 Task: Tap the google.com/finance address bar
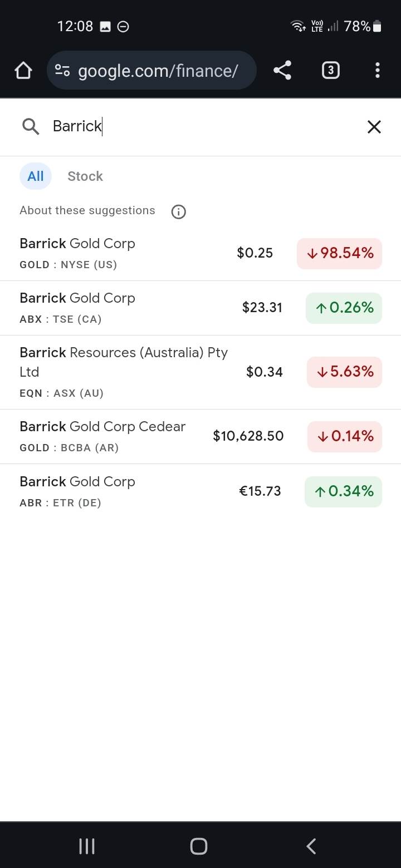click(158, 71)
